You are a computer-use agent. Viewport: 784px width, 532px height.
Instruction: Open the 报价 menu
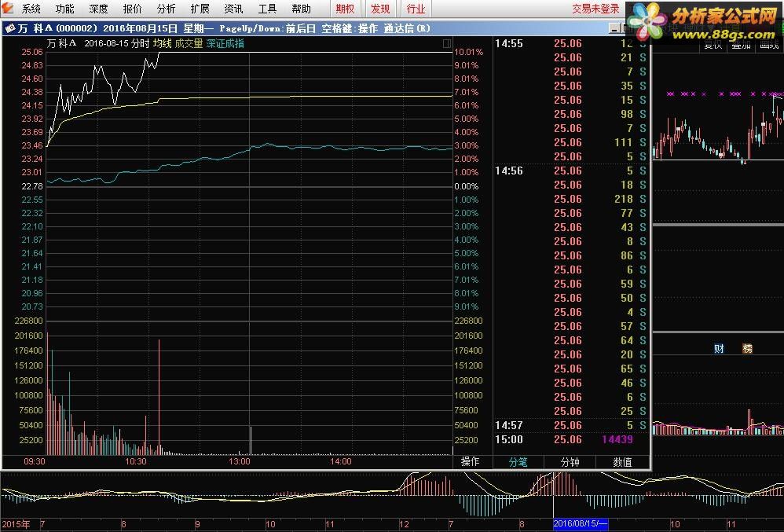click(x=133, y=9)
